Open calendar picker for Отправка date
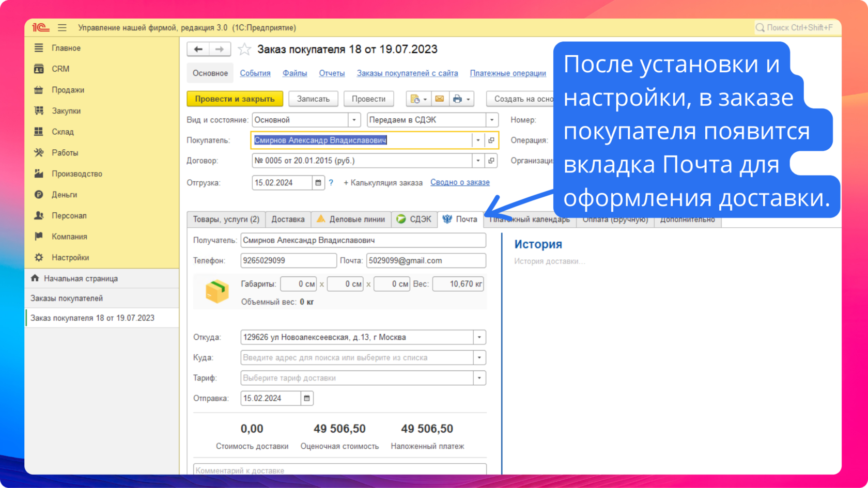 point(307,398)
